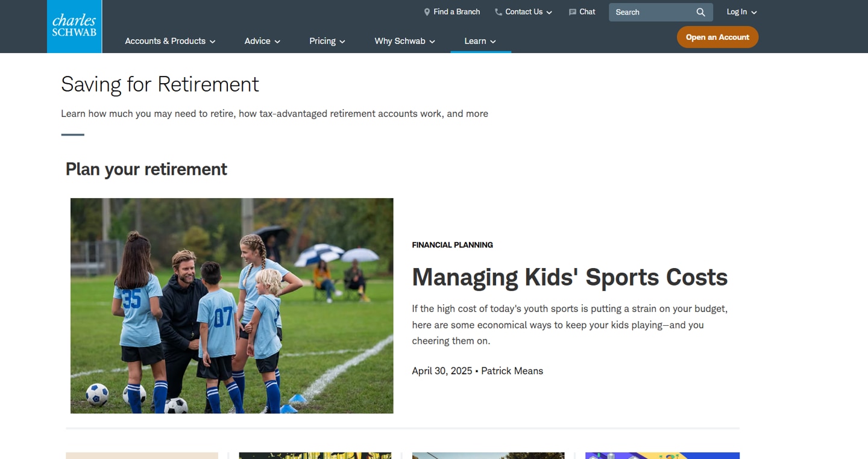868x459 pixels.
Task: Click the Charles Schwab logo
Action: tap(75, 27)
